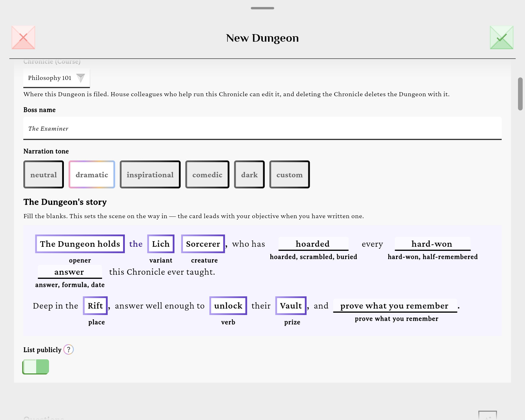Viewport: 525px width, 420px height.
Task: Click the 'Narration tone' label
Action: tap(46, 151)
